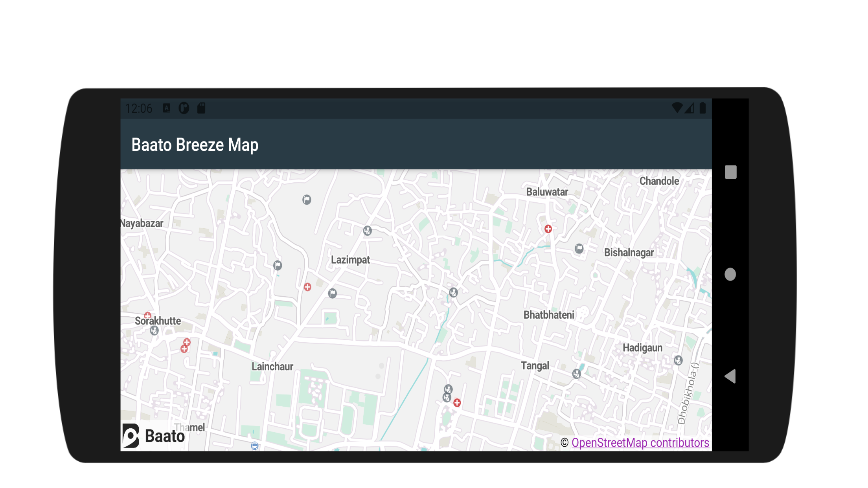Screen dimensions: 868x488
Task: Select the Bishalnagar place label
Action: click(x=629, y=253)
